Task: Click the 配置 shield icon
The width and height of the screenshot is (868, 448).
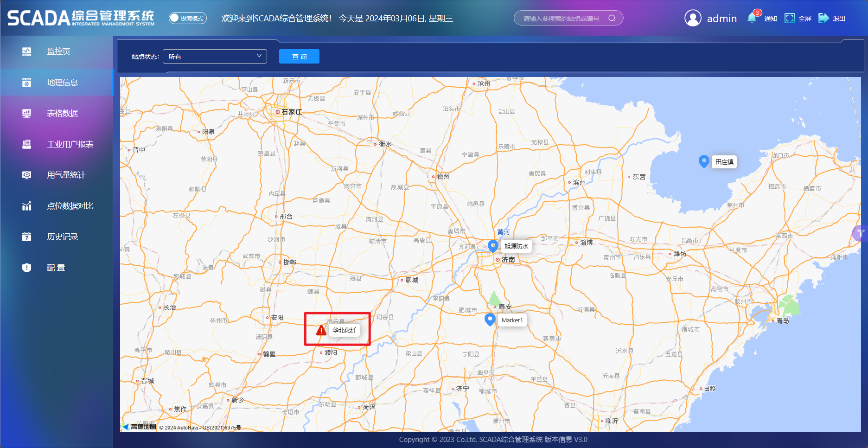Action: coord(27,268)
